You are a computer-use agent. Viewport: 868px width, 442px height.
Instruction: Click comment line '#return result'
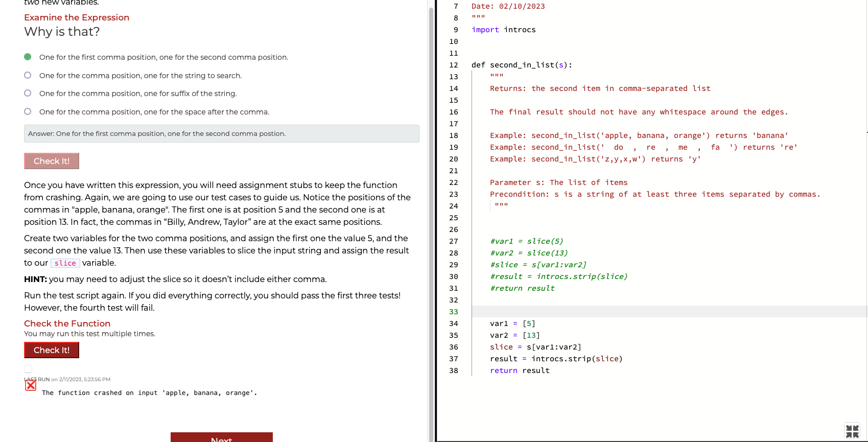click(x=522, y=288)
